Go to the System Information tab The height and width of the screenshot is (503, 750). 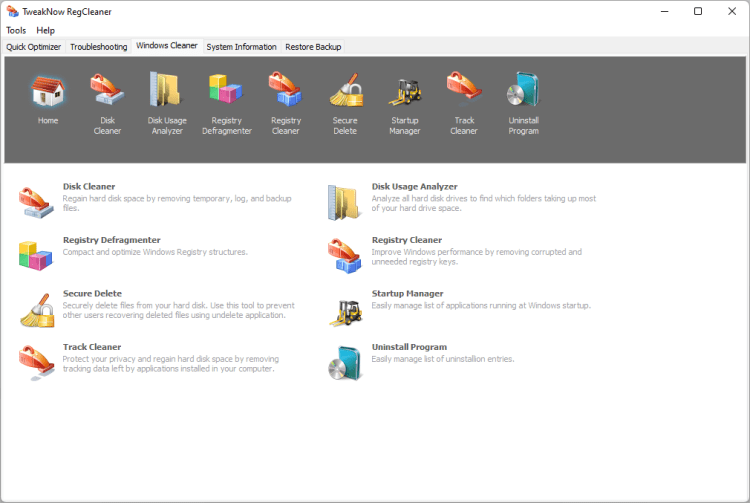pos(241,47)
